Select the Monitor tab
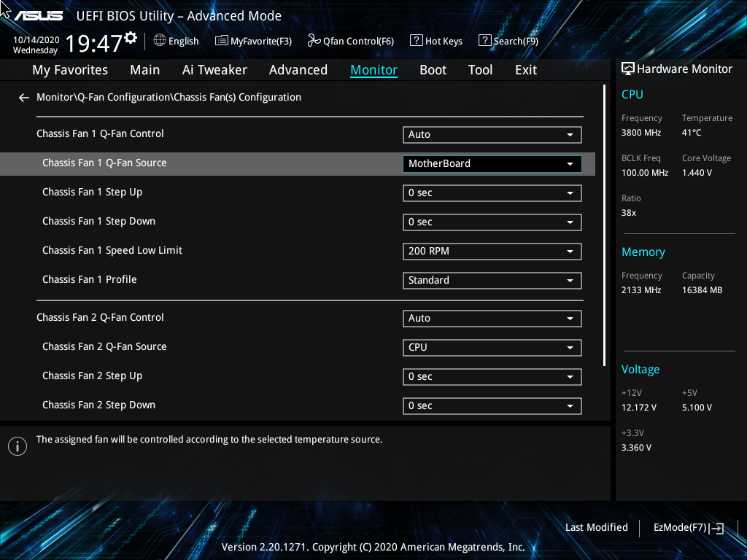This screenshot has height=560, width=747. click(x=374, y=70)
